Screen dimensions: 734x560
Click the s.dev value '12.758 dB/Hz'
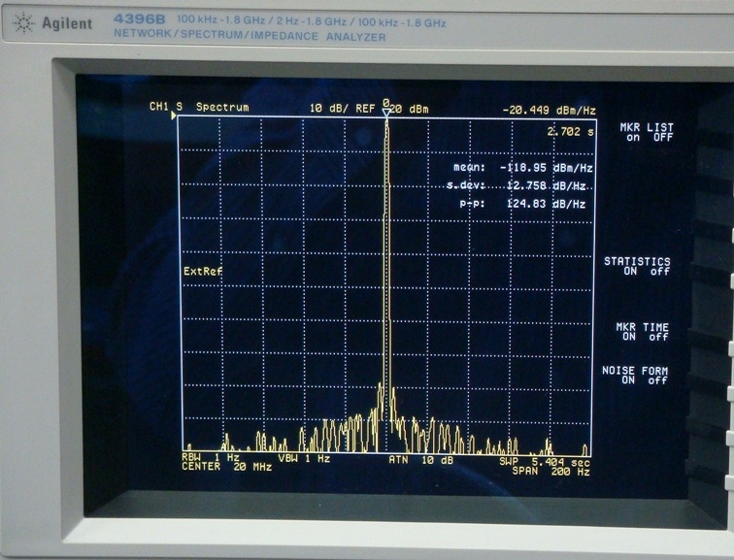coord(547,185)
